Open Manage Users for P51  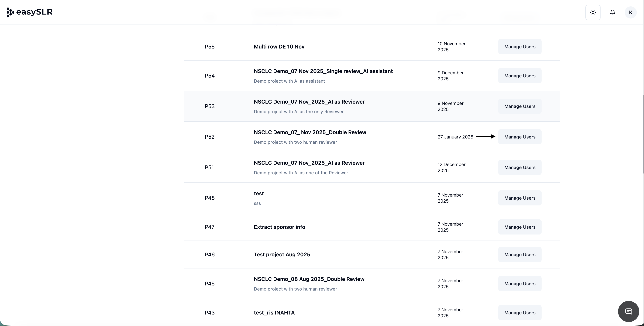click(x=519, y=168)
